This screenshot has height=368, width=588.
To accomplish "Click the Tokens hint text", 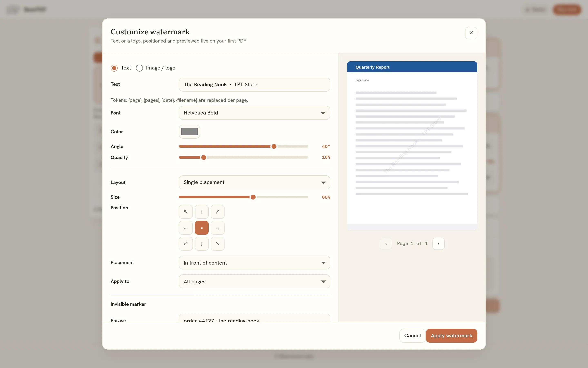I will click(179, 100).
